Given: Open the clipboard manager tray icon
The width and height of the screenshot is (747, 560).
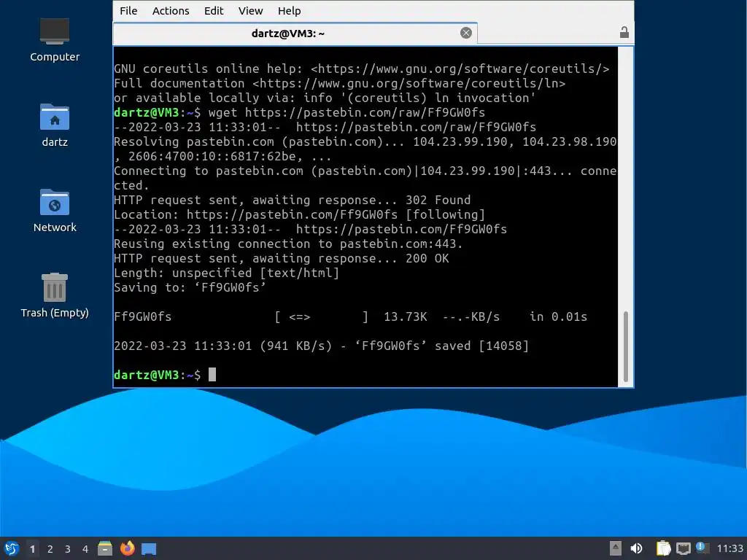Looking at the screenshot, I should 663,548.
